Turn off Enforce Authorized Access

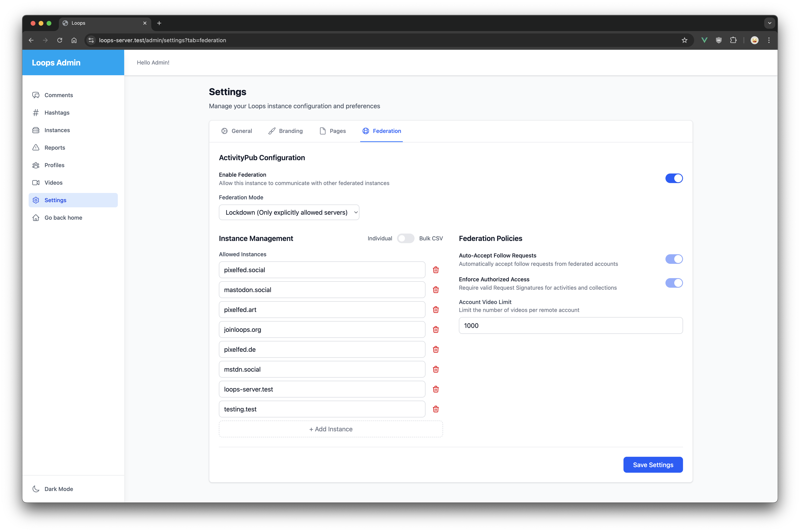tap(674, 283)
